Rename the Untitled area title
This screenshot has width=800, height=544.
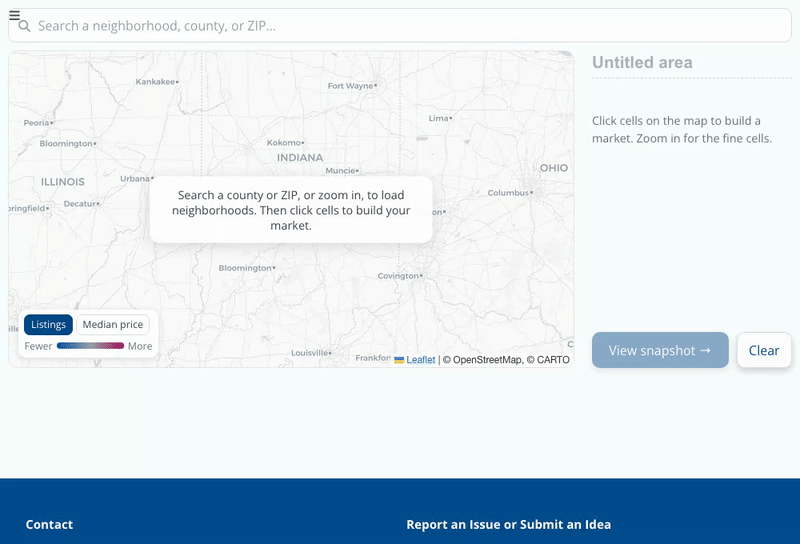(642, 62)
